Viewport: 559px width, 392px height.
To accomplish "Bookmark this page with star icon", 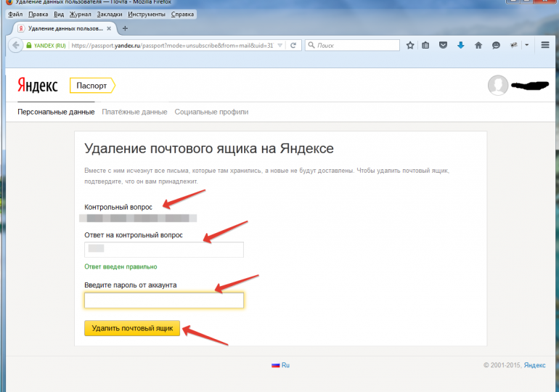I will 410,45.
